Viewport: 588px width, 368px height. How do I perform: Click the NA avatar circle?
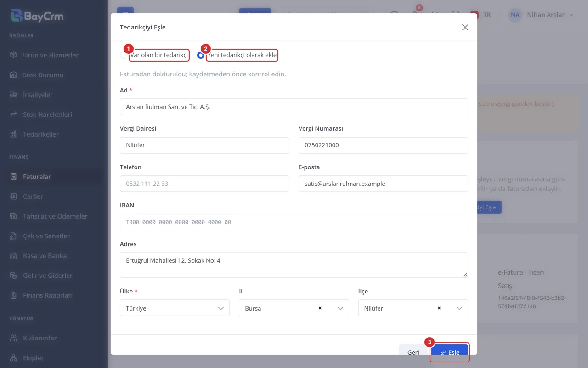click(515, 15)
